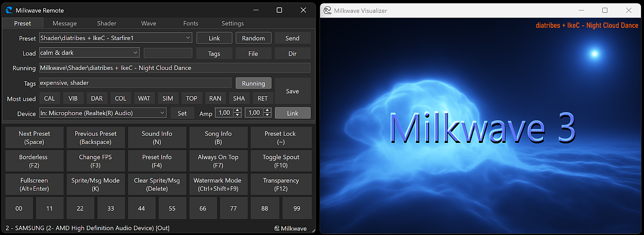The image size is (644, 235).
Task: Click Toggle Spout (F10) button
Action: [x=281, y=161]
